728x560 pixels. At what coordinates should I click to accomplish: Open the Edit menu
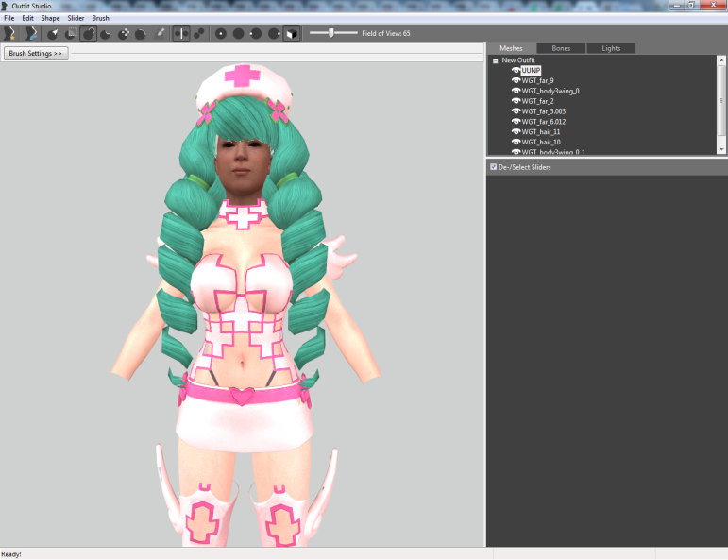pos(28,18)
